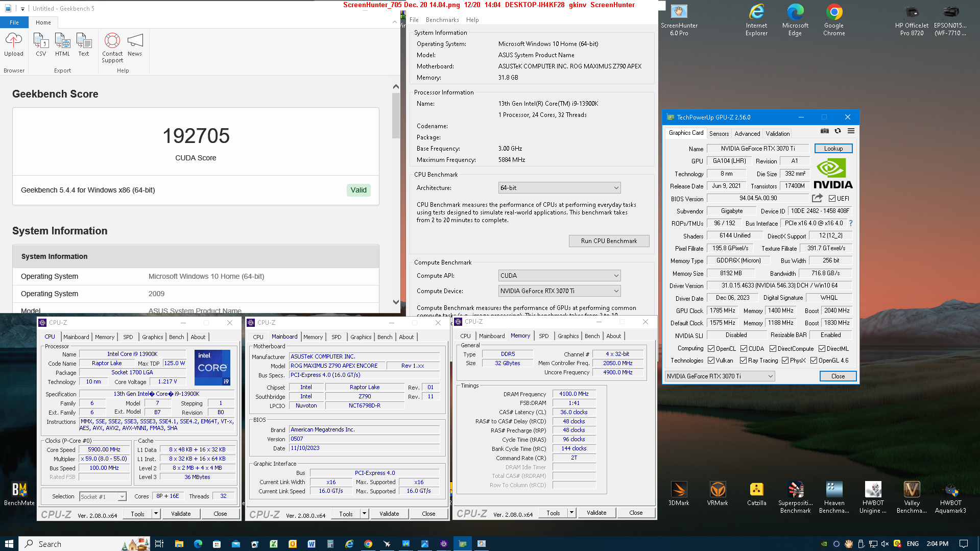This screenshot has height=551, width=980.
Task: Open the BenchMate desktop icon
Action: (19, 494)
